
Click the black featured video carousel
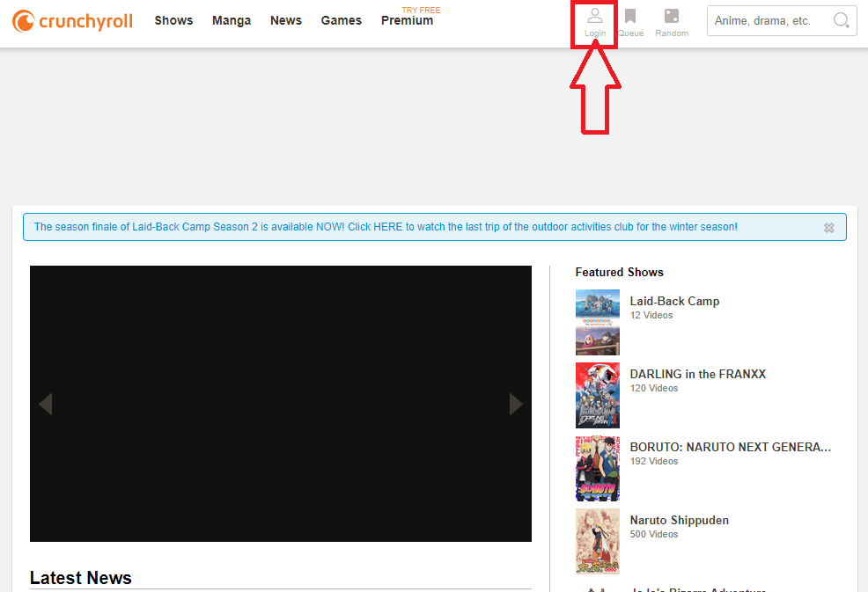[x=281, y=404]
